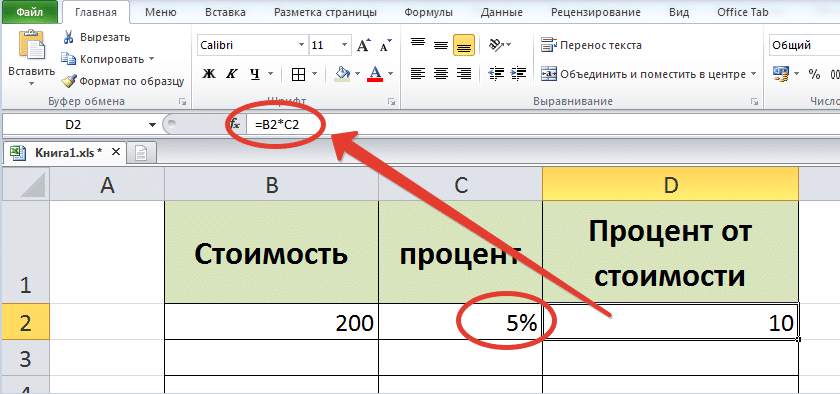
Task: Click Объединить и поместить в центре
Action: 644,73
